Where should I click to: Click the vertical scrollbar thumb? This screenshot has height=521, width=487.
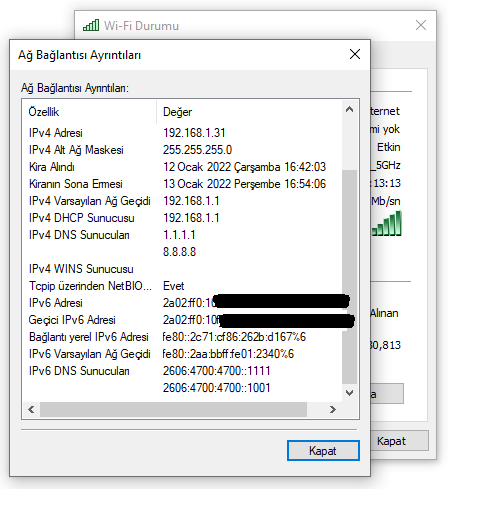click(349, 277)
